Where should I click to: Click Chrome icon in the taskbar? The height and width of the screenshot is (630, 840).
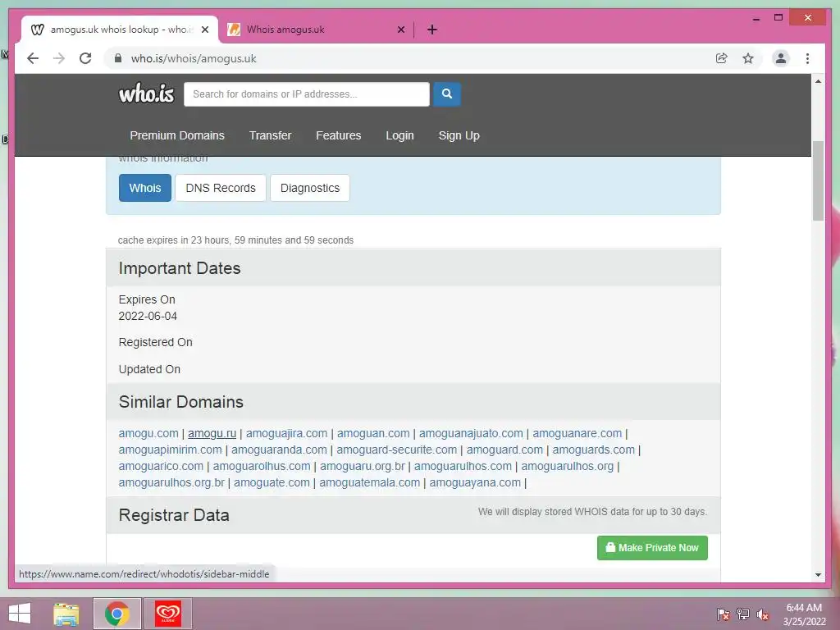116,614
